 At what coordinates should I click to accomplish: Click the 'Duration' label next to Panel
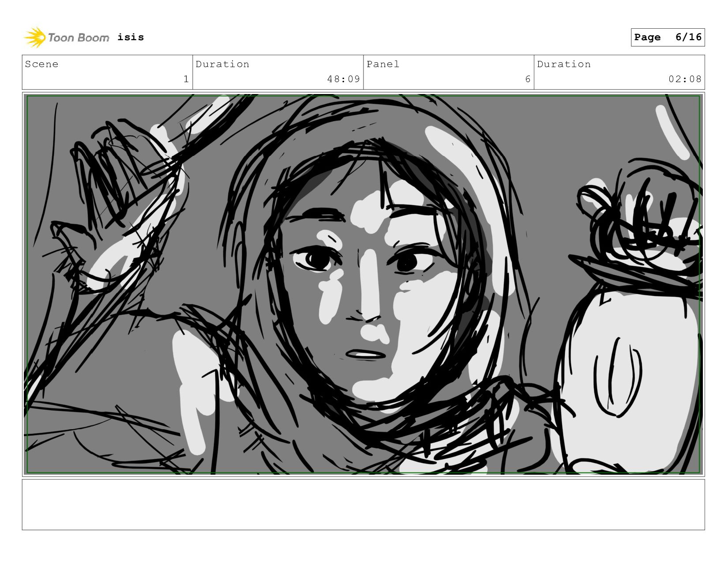point(564,64)
